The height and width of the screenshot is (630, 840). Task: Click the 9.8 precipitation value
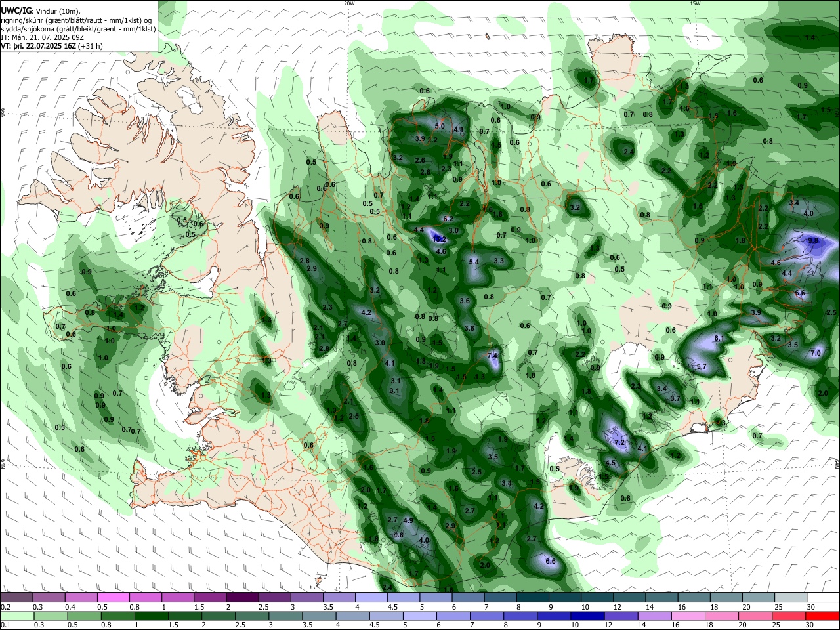pos(813,241)
